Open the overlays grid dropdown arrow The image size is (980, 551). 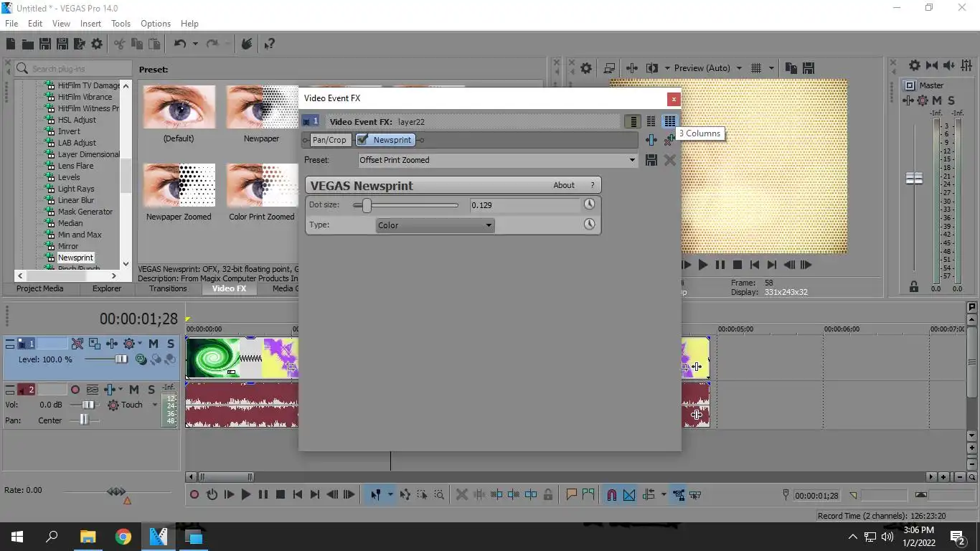[x=772, y=68]
